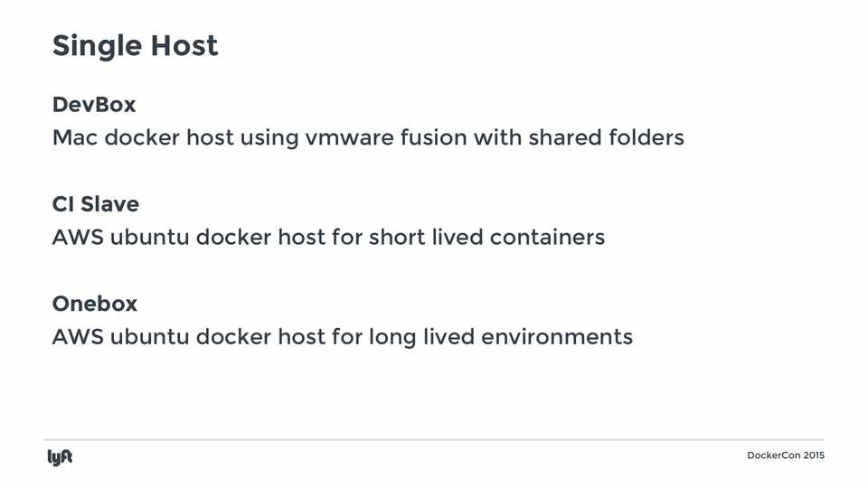Click the horizontal footer divider line
The height and width of the screenshot is (488, 868).
(434, 440)
